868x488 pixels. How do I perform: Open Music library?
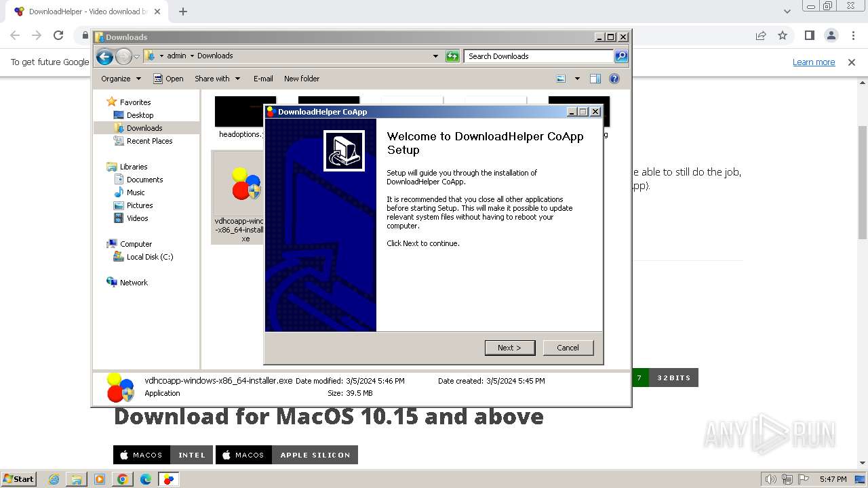tap(136, 192)
